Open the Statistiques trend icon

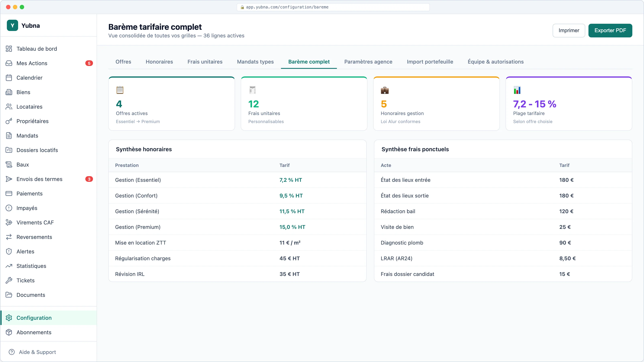[9, 266]
